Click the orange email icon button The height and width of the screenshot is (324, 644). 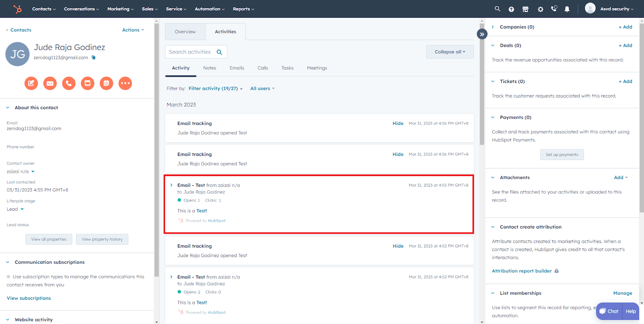50,83
